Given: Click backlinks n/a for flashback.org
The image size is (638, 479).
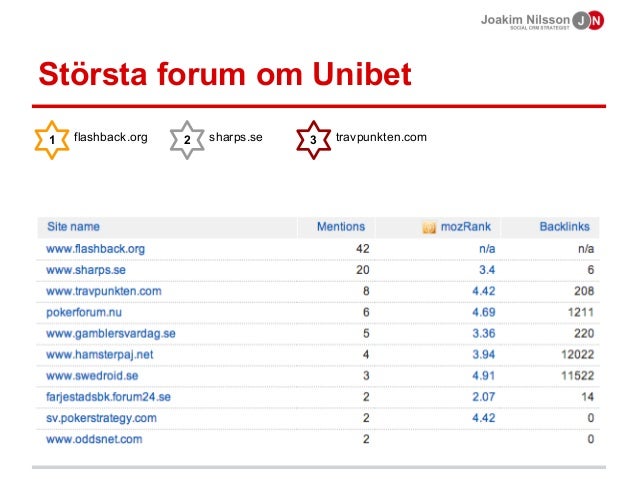Looking at the screenshot, I should [x=586, y=249].
